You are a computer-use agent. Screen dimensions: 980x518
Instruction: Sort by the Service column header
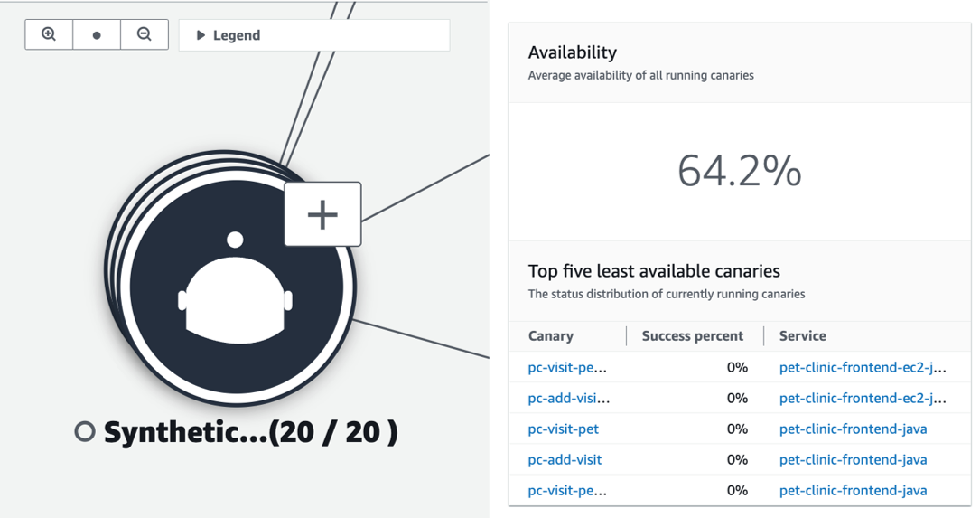click(x=802, y=335)
